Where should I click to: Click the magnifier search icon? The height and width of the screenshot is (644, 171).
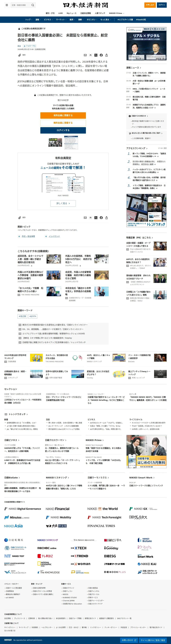(x=32, y=5)
